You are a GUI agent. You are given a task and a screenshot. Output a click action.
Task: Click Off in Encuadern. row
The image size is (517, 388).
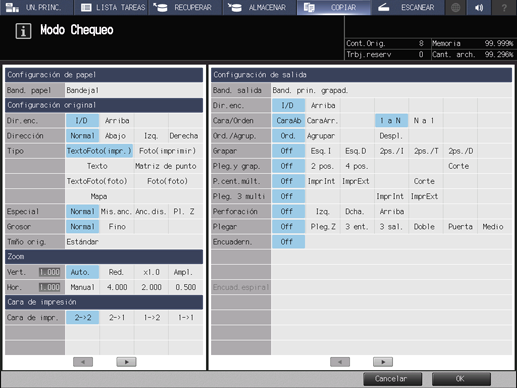288,242
